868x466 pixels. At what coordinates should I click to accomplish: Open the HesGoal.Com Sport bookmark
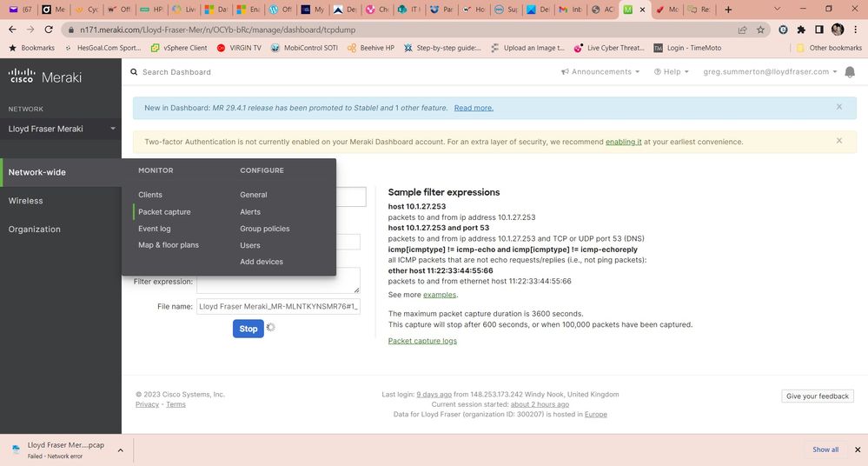103,48
